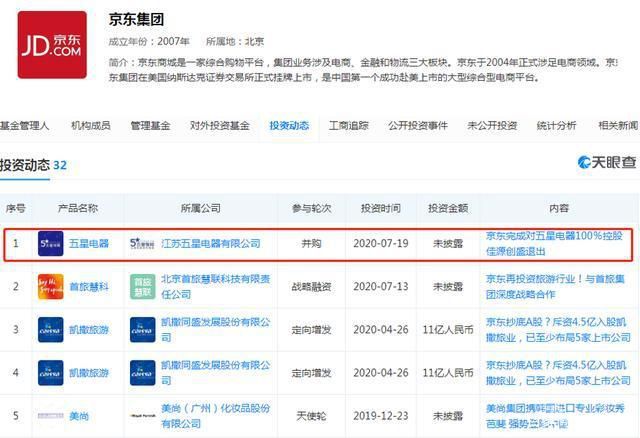Open the 管理基金 tab
The image size is (640, 438).
click(150, 126)
